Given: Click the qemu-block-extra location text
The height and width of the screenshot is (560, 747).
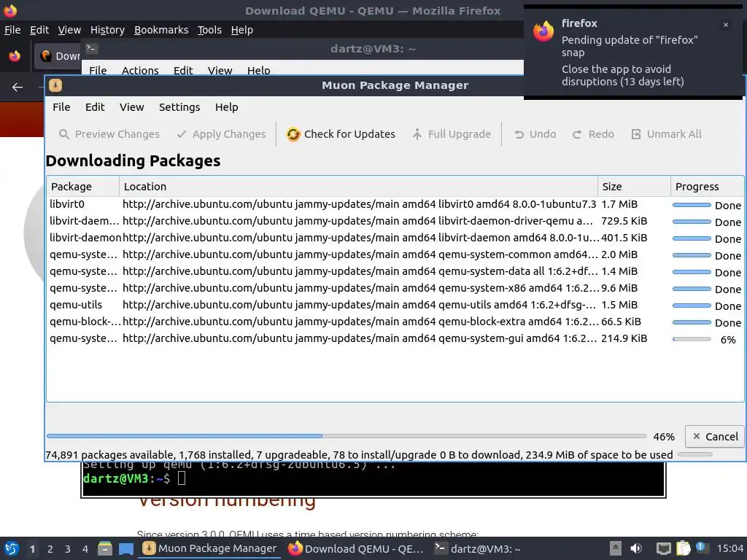Looking at the screenshot, I should (x=360, y=322).
